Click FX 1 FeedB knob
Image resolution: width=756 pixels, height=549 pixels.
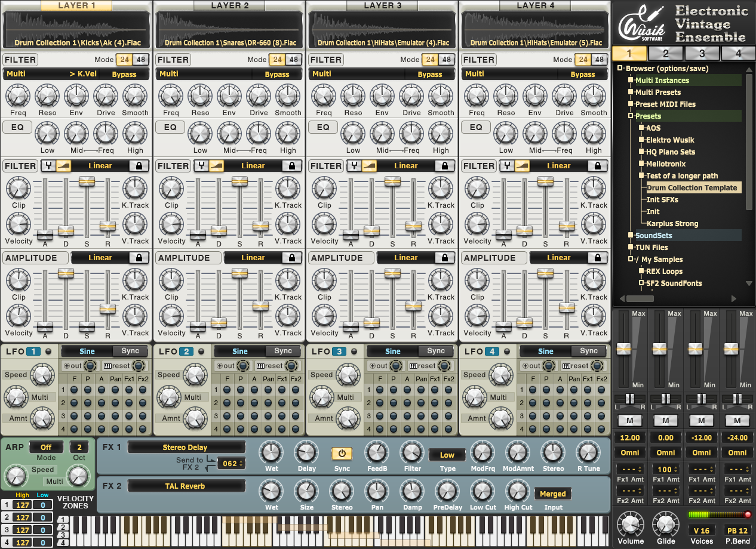coord(377,453)
